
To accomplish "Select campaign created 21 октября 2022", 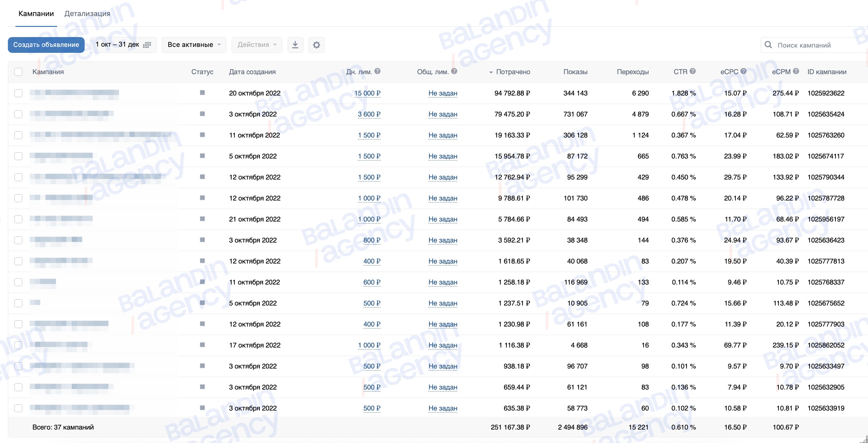I will [x=18, y=219].
